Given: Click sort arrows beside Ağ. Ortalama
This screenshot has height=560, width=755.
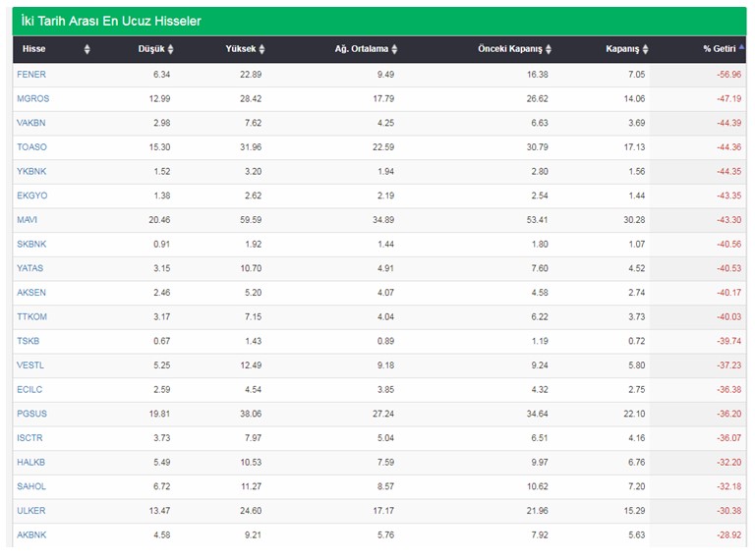Looking at the screenshot, I should coord(394,49).
